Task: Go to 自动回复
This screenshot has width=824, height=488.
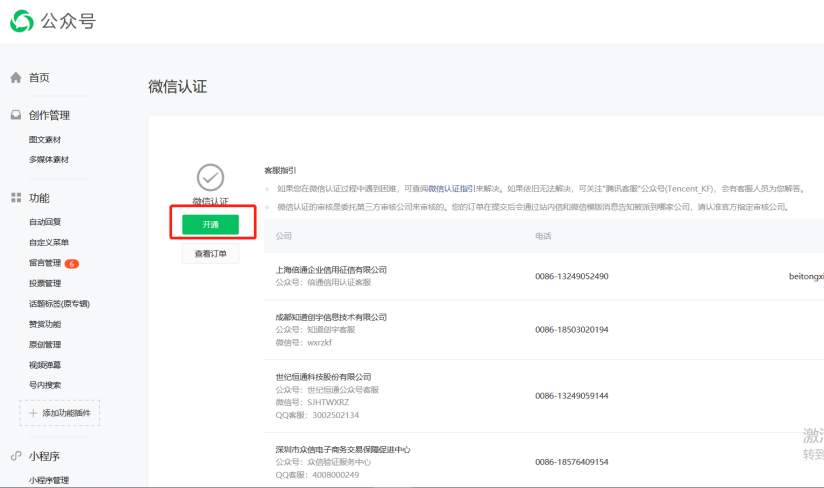Action: pos(45,222)
